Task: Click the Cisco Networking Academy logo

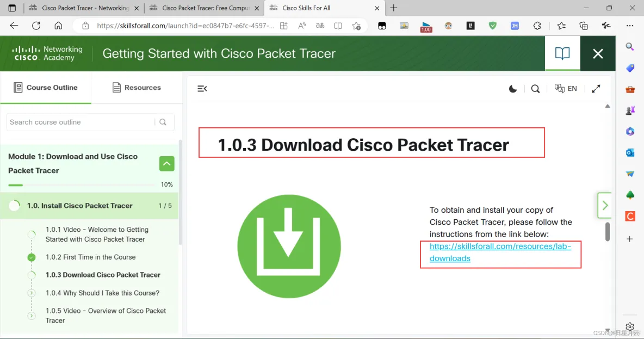Action: (x=47, y=53)
